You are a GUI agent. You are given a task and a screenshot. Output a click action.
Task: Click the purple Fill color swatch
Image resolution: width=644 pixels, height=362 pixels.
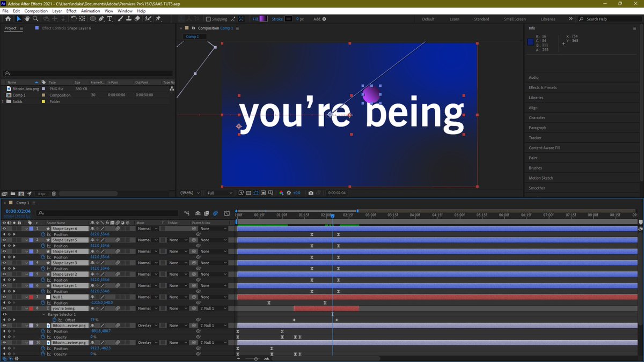coord(263,19)
